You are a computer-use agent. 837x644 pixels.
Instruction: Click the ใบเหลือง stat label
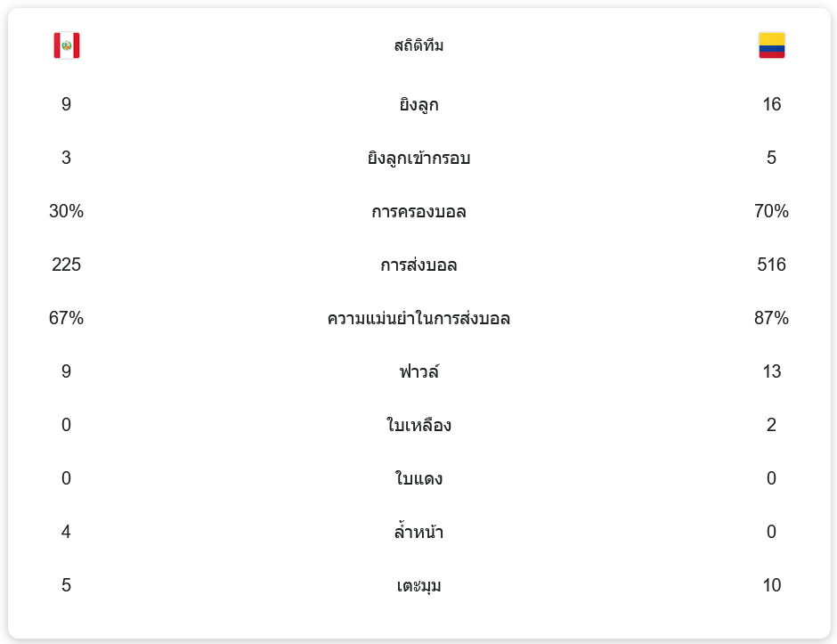(x=418, y=425)
